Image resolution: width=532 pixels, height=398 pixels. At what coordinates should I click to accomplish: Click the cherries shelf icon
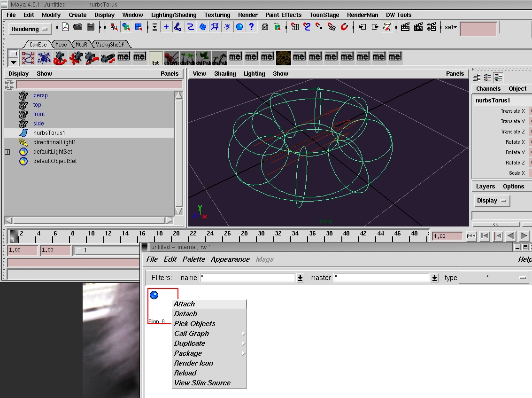172,58
